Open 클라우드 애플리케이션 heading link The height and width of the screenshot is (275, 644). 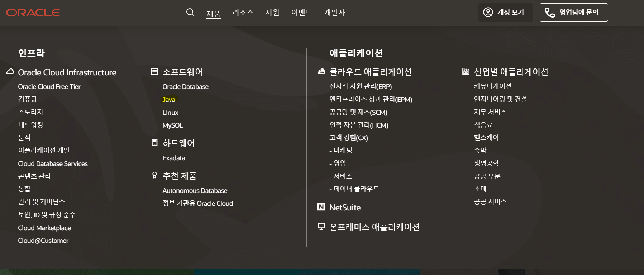click(371, 72)
